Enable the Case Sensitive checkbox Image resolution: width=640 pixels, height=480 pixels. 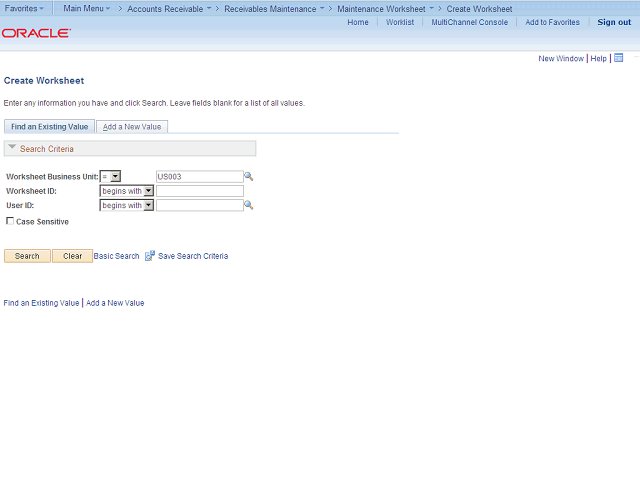[x=10, y=221]
